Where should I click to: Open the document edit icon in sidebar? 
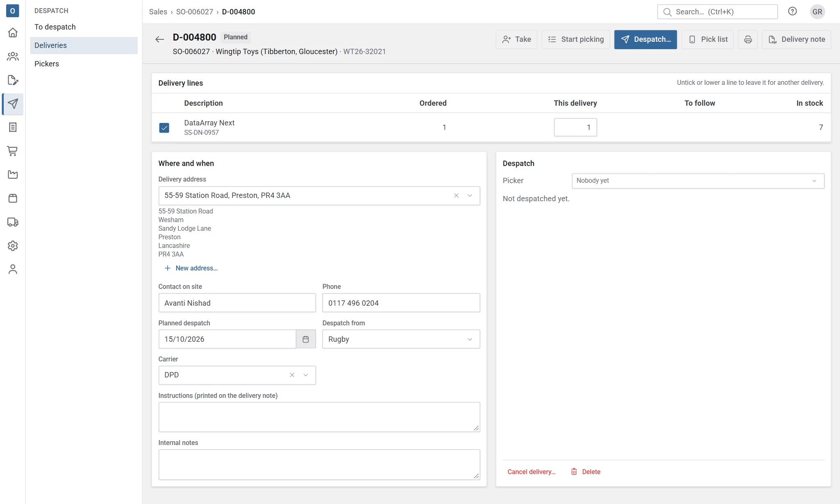pos(13,80)
